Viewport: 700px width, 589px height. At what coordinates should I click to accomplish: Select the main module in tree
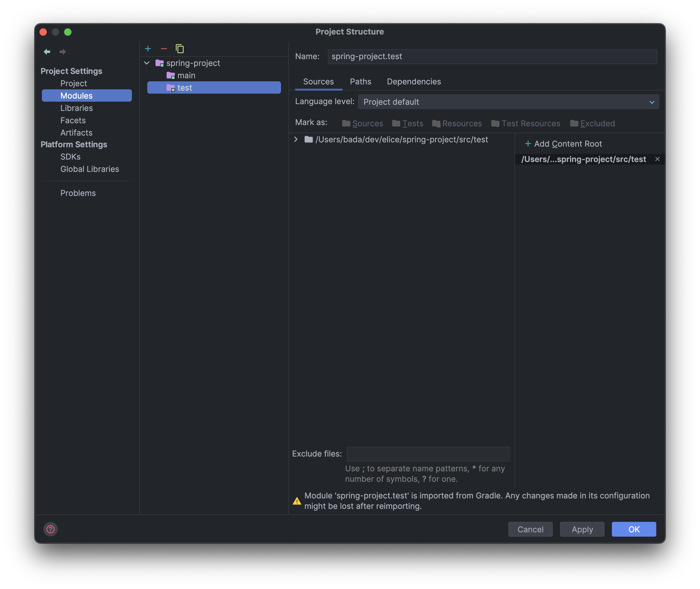[x=186, y=75]
